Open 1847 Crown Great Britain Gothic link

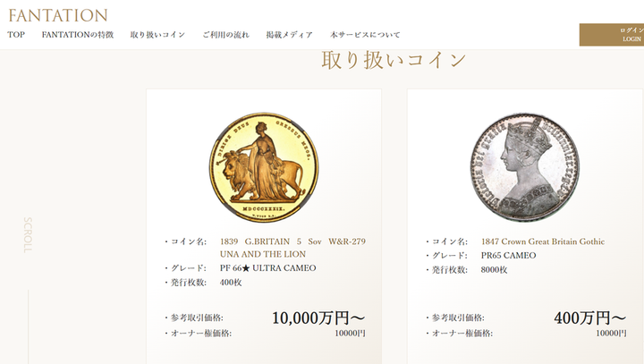[543, 241]
